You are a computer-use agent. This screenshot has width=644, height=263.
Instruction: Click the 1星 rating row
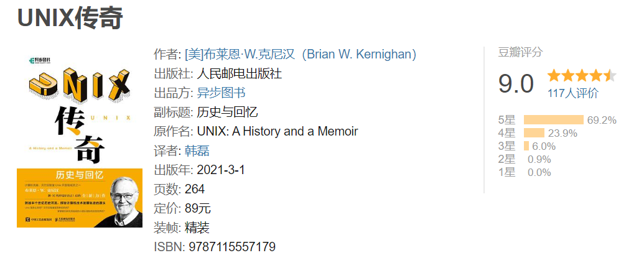coord(525,172)
